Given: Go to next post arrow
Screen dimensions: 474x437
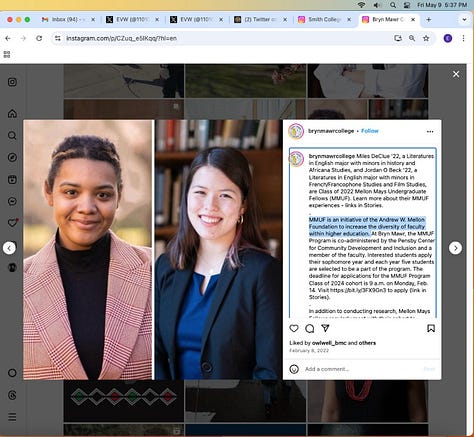Looking at the screenshot, I should pyautogui.click(x=455, y=248).
